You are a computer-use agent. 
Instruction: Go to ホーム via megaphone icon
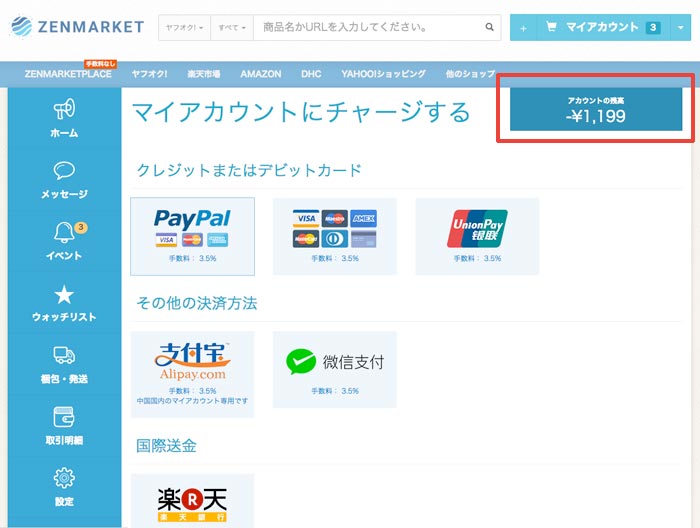[x=64, y=108]
